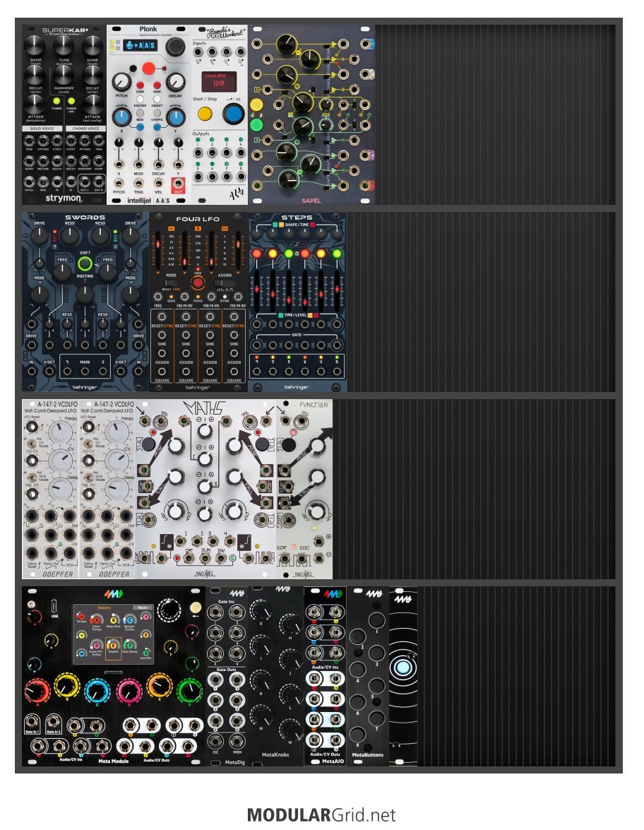Click the Next button on Meta Module screen
This screenshot has width=644, height=830.
141,608
